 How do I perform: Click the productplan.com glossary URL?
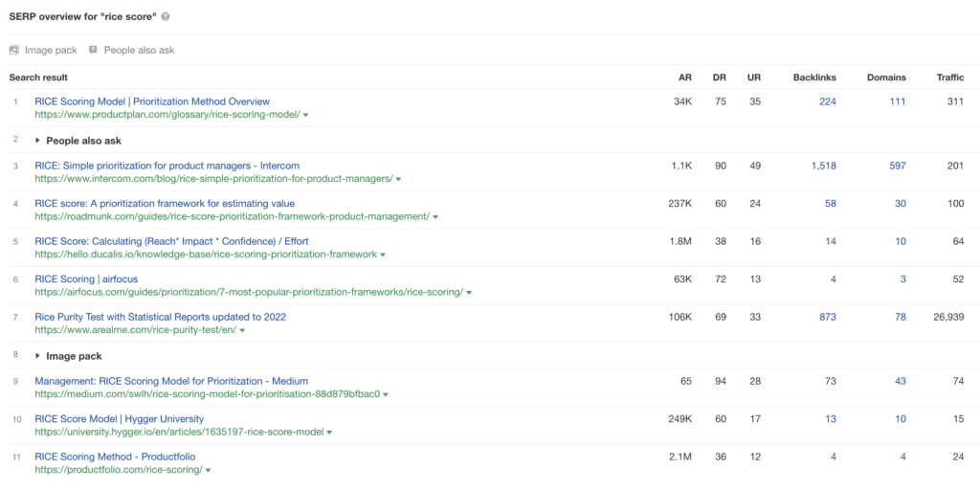tap(167, 115)
